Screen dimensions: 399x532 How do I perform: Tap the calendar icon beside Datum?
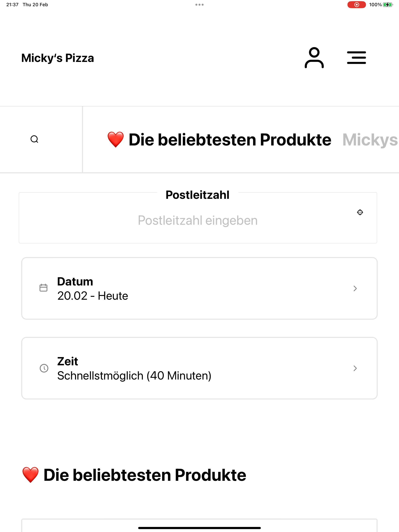[44, 288]
